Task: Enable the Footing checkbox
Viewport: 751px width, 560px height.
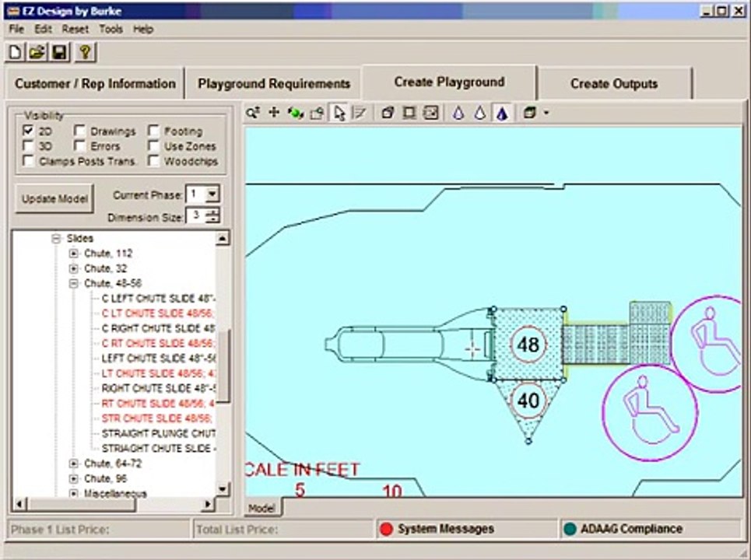Action: click(153, 130)
